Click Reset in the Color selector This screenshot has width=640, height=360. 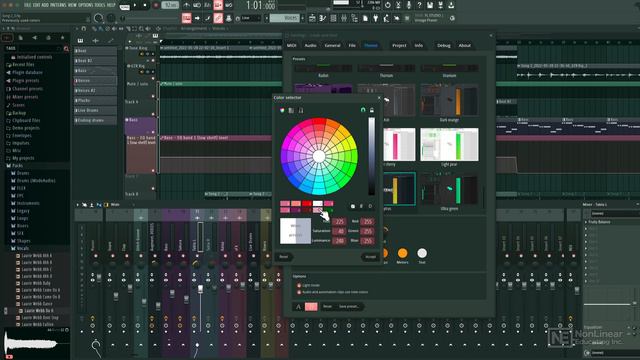[x=284, y=257]
